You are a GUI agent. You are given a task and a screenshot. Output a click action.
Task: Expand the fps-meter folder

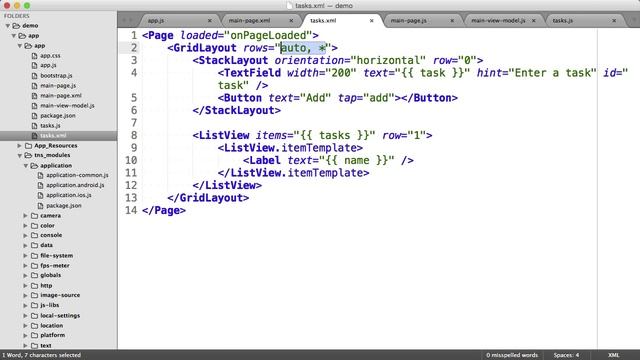[25, 266]
